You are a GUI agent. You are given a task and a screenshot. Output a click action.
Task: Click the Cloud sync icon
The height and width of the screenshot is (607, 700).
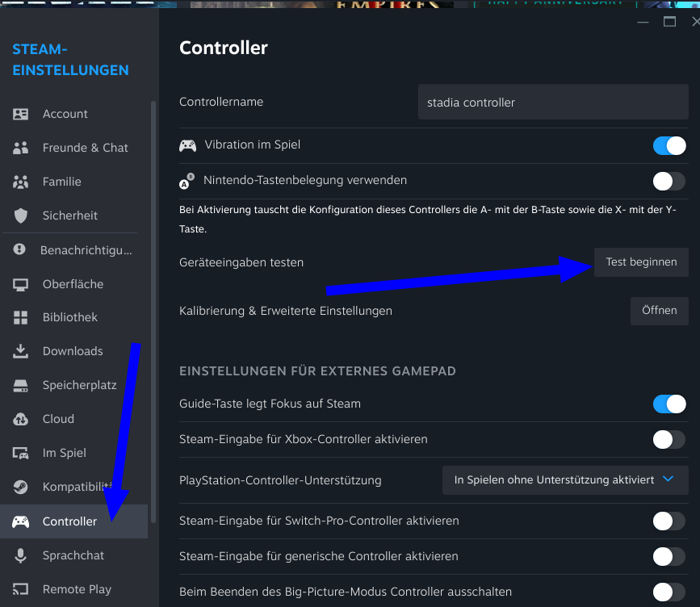point(20,419)
